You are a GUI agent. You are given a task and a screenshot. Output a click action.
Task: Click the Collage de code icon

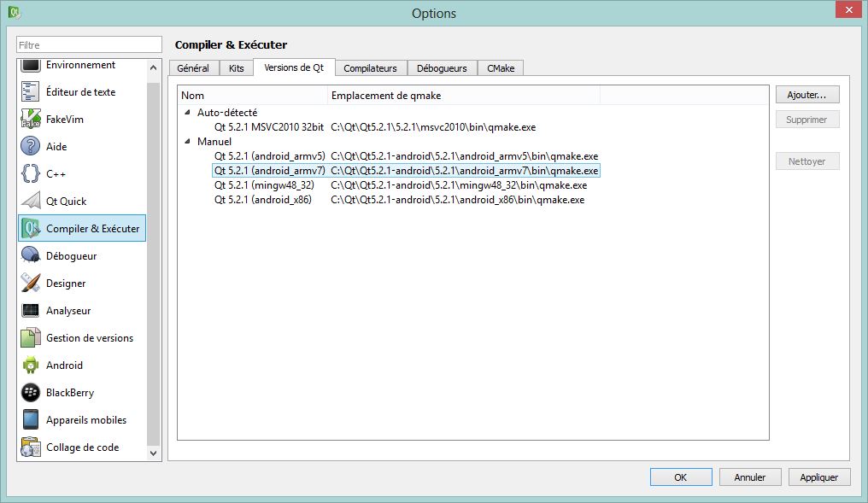31,447
